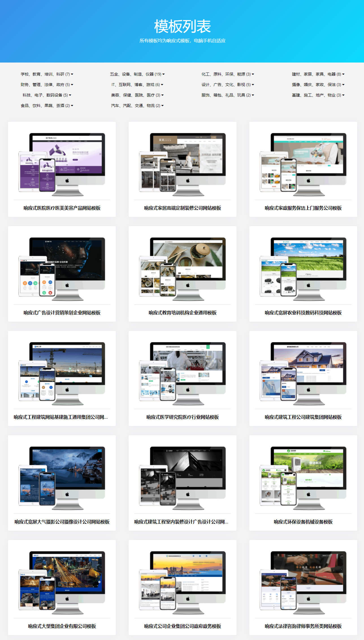
Task: Expand the 服饰、箱包、礼品、玩具 (2) category
Action: pos(228,95)
